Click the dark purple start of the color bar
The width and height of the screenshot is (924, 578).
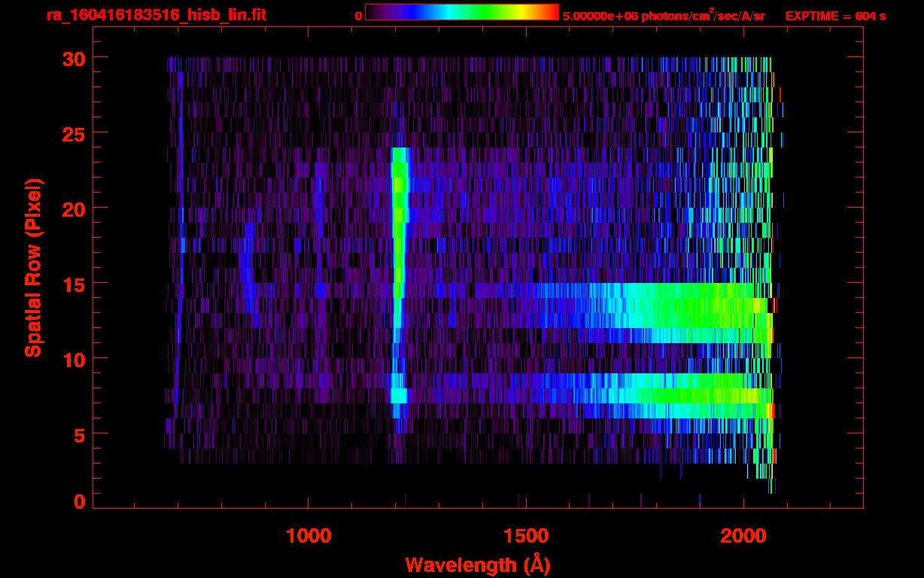(x=374, y=13)
